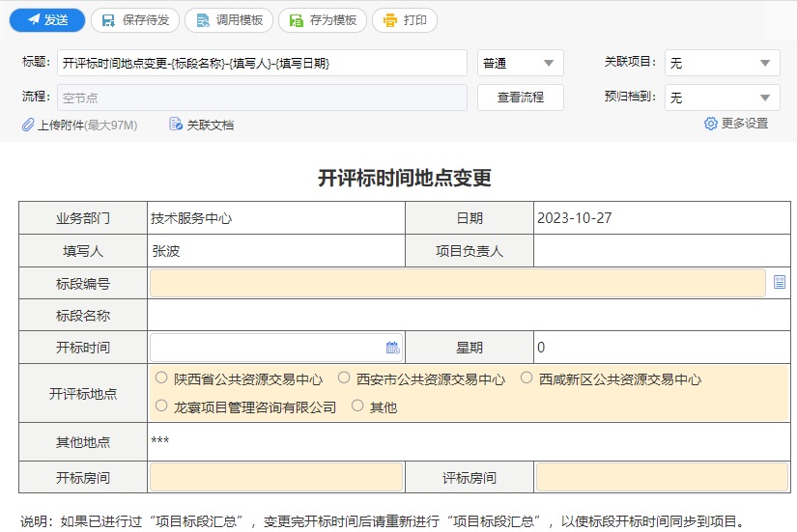797x532 pixels.
Task: Click the 关联文档 link
Action: point(211,125)
